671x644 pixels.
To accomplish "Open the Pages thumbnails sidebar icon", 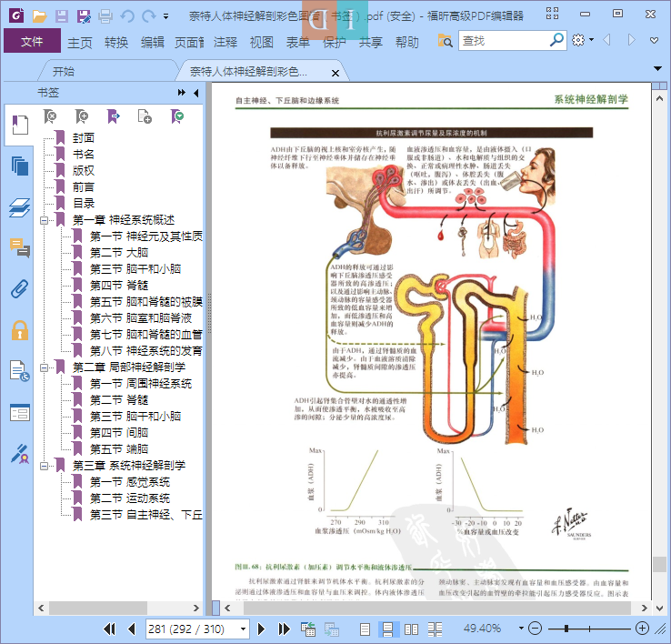I will [20, 166].
